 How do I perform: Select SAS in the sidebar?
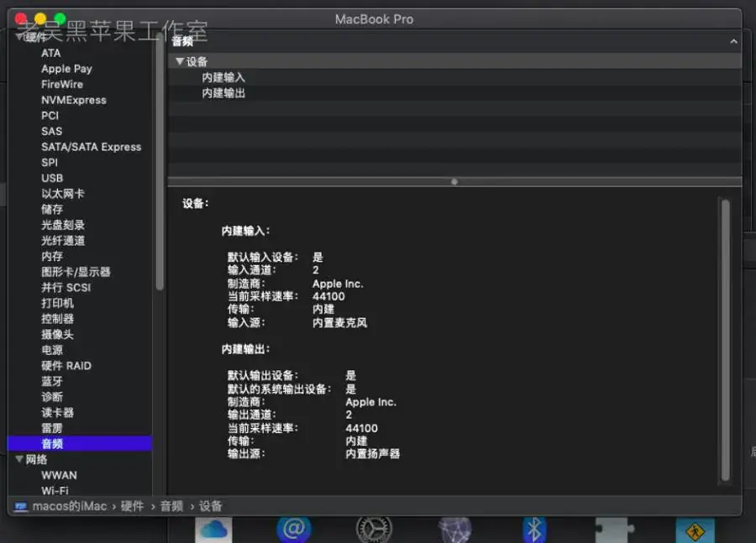[x=51, y=131]
